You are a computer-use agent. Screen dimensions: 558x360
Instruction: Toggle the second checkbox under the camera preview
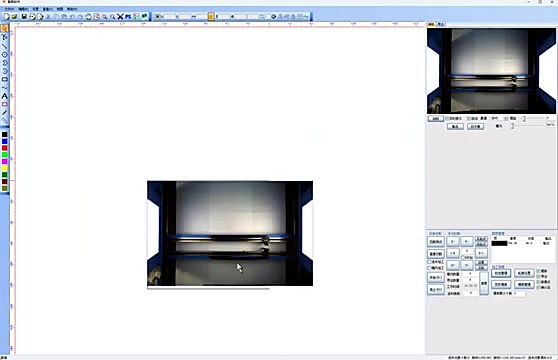(x=469, y=118)
